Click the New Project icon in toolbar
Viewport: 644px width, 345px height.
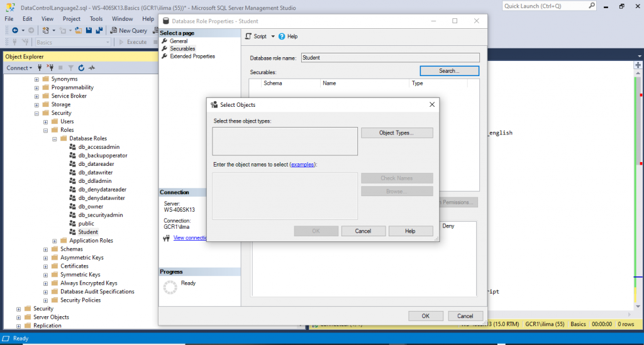pyautogui.click(x=45, y=30)
